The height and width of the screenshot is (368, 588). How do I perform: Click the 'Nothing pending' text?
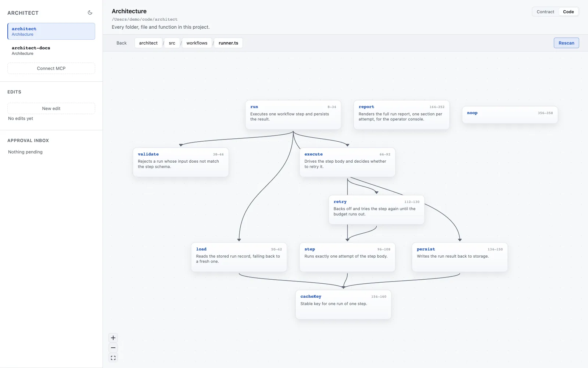pyautogui.click(x=25, y=152)
